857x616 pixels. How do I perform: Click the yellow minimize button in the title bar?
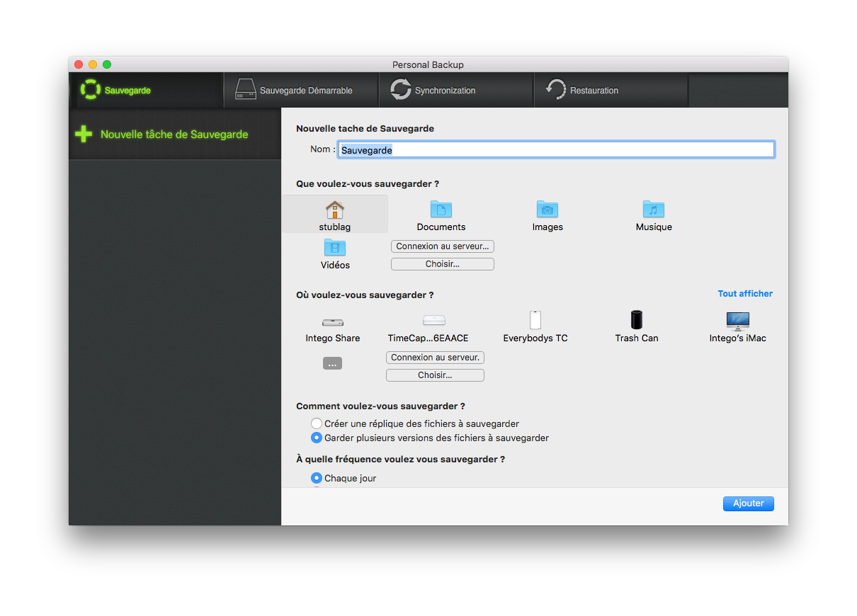coord(93,64)
